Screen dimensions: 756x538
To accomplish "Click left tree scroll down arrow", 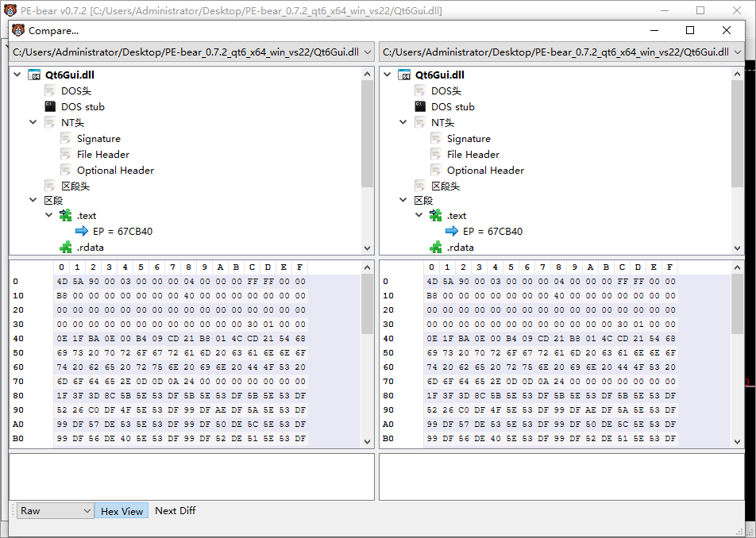I will [x=368, y=248].
